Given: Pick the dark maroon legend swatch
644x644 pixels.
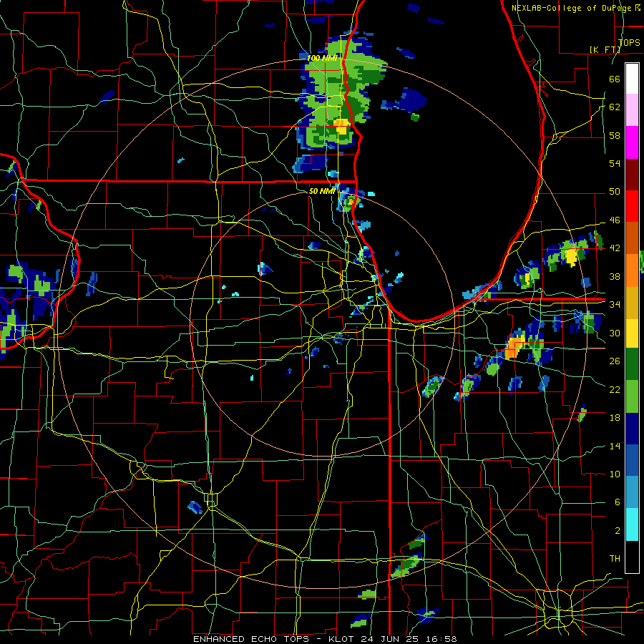Looking at the screenshot, I should 632,174.
